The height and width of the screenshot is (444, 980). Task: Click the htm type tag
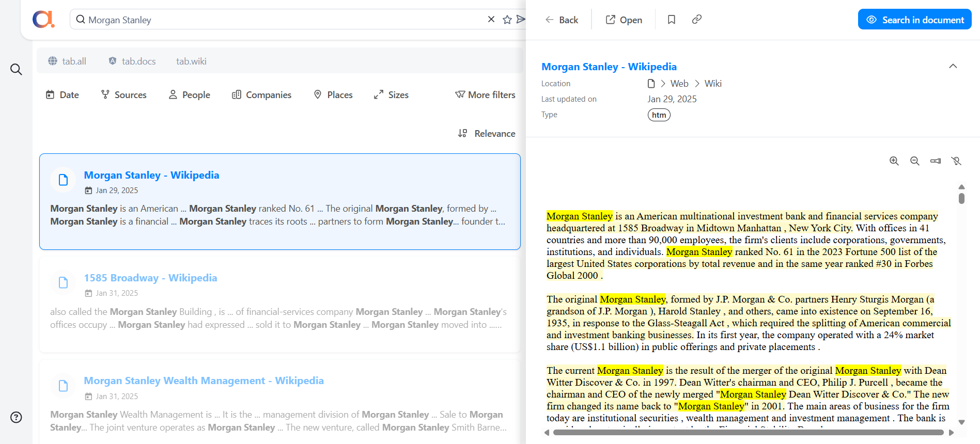coord(659,115)
